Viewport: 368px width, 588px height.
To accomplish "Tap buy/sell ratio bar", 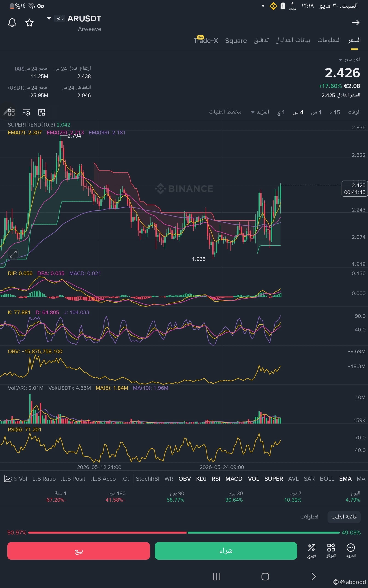I will click(x=184, y=533).
